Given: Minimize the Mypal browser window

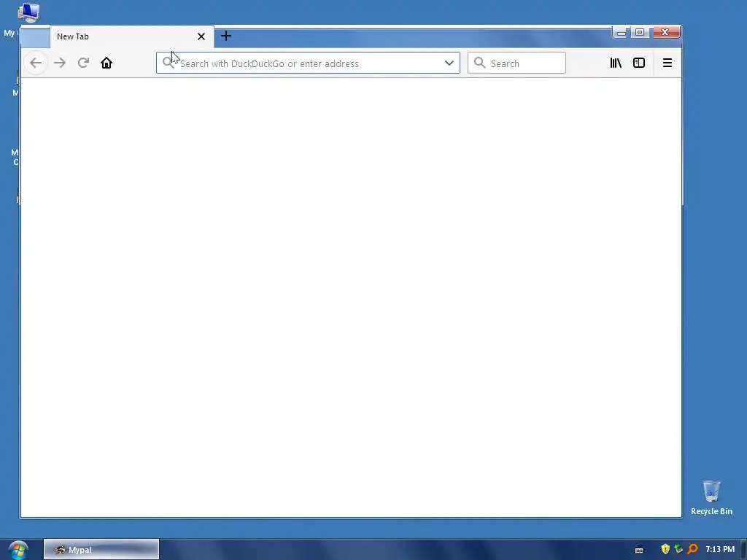Looking at the screenshot, I should coord(621,32).
